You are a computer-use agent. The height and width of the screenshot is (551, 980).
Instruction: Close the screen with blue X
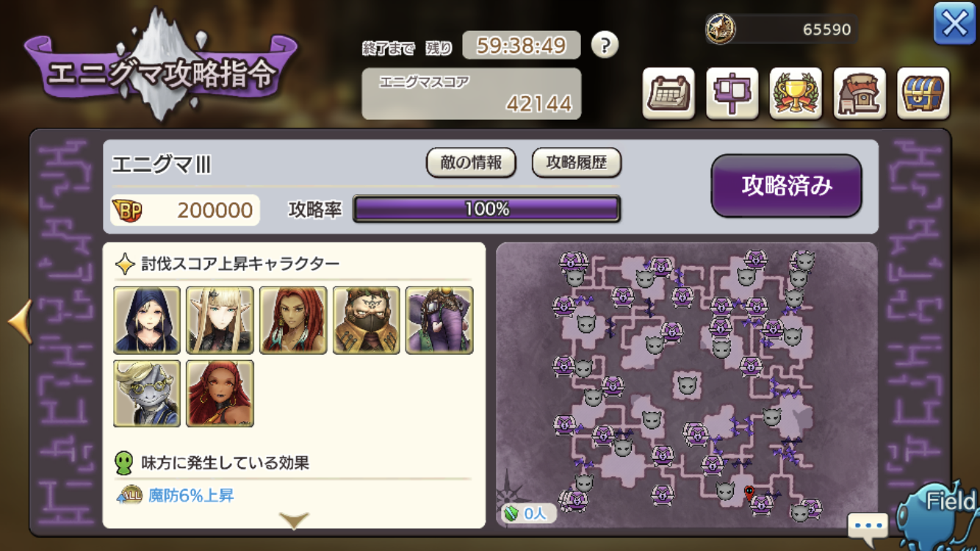(x=954, y=24)
